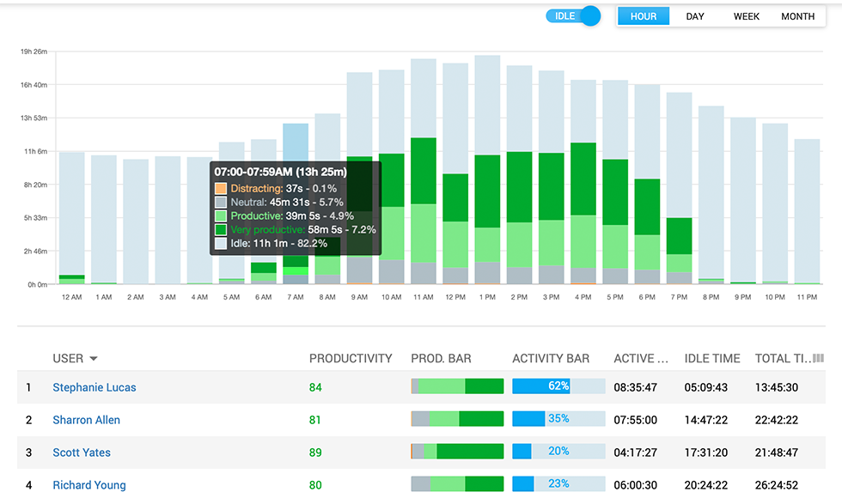The width and height of the screenshot is (842, 504).
Task: Switch to WEEK view
Action: click(747, 16)
